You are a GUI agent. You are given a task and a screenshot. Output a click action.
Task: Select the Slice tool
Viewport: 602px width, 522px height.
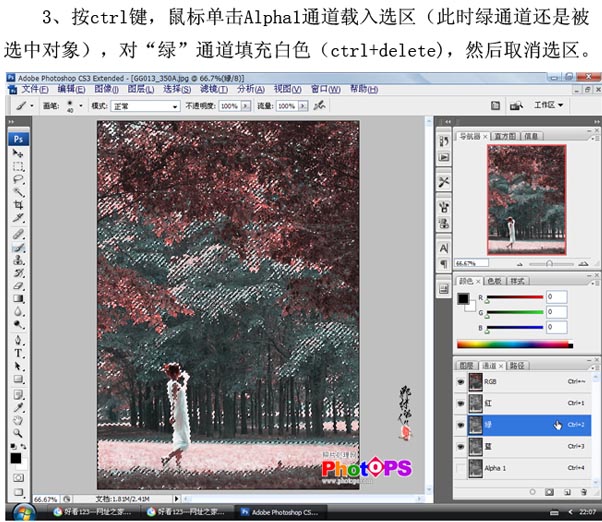18,218
